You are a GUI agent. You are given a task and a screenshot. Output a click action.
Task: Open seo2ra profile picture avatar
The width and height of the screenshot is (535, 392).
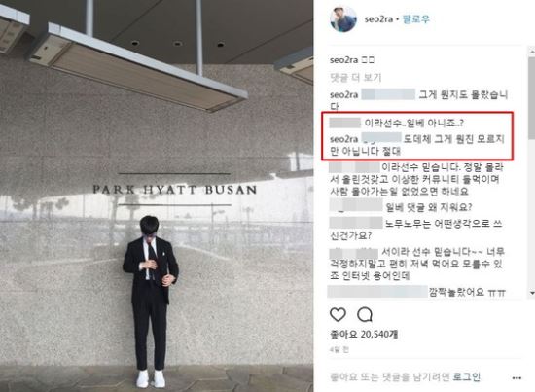click(343, 19)
